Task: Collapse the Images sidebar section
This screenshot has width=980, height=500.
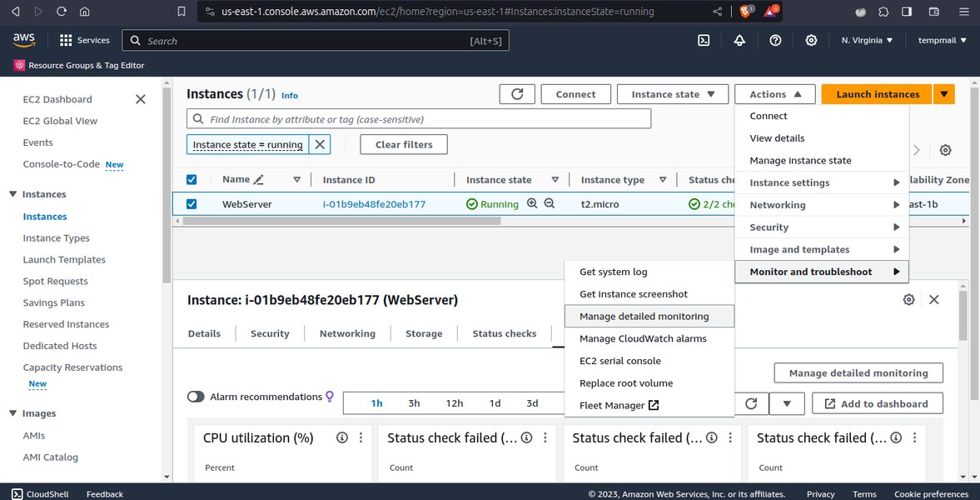Action: point(13,413)
